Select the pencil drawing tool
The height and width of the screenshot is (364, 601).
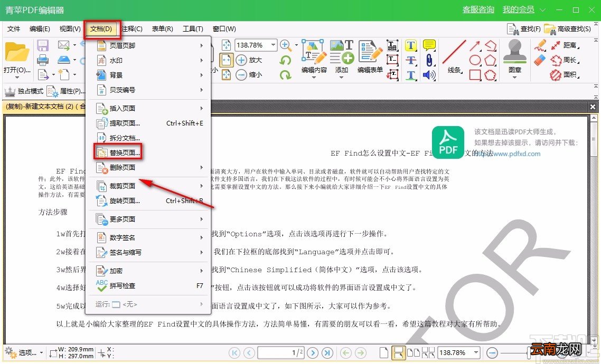pyautogui.click(x=540, y=45)
